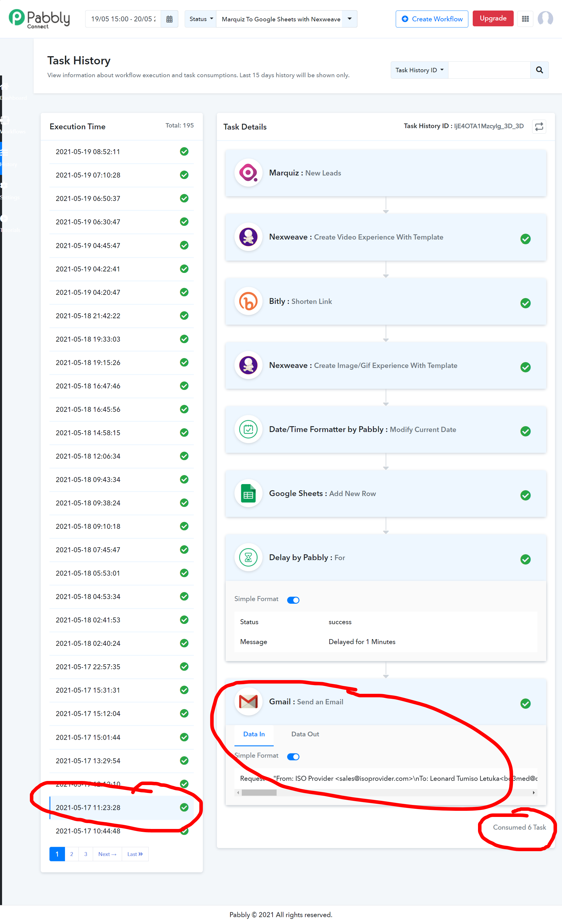Go to page 2 of execution list
The image size is (562, 924).
click(x=72, y=854)
